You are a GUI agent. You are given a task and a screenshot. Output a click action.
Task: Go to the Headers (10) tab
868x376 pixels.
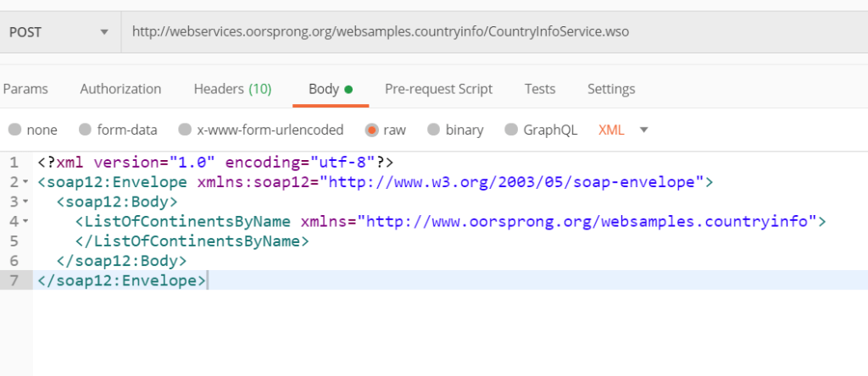232,89
